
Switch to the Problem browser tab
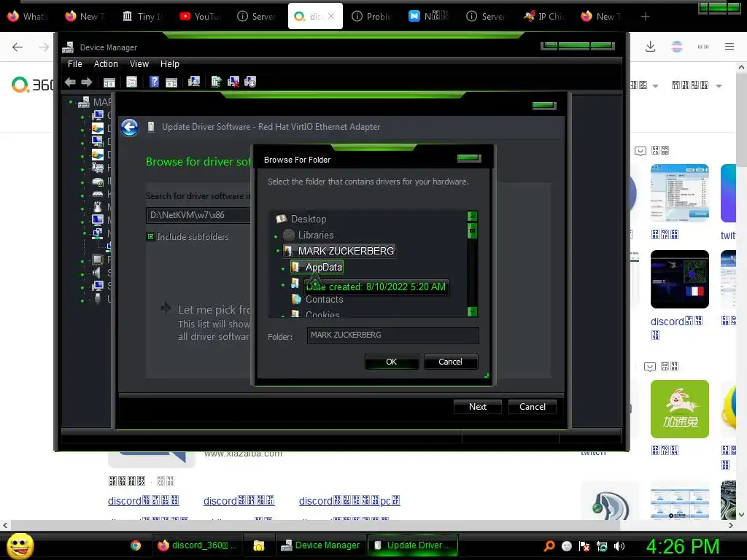tap(373, 17)
